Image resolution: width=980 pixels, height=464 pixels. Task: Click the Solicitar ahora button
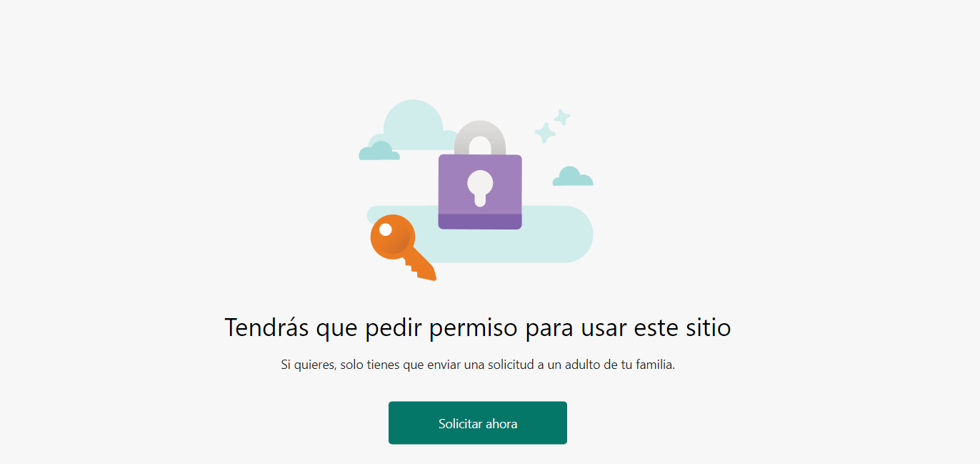point(478,423)
